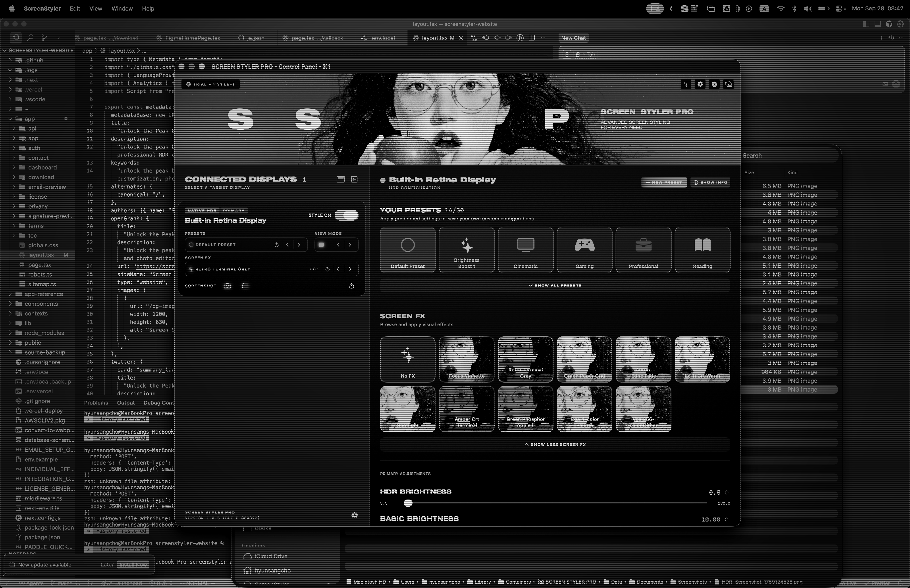Select the Green Phosphor Apple II FX thumbnail
Image resolution: width=910 pixels, height=588 pixels.
click(x=526, y=409)
